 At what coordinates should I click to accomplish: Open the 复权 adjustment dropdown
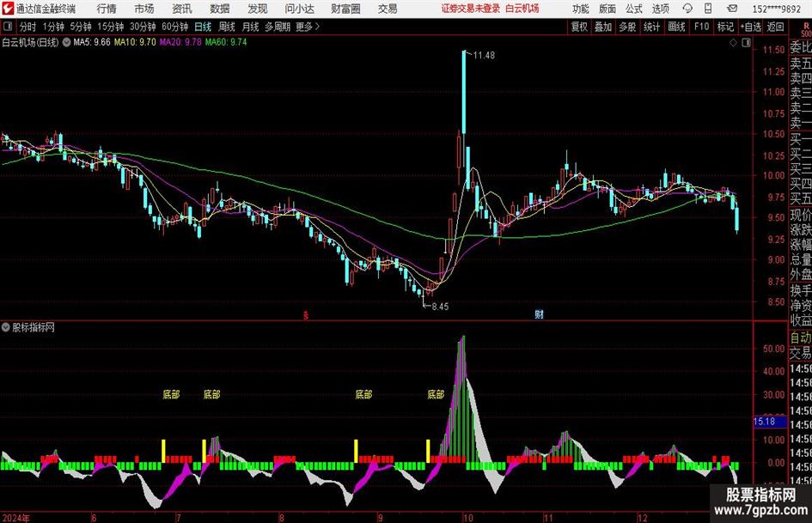[x=579, y=27]
